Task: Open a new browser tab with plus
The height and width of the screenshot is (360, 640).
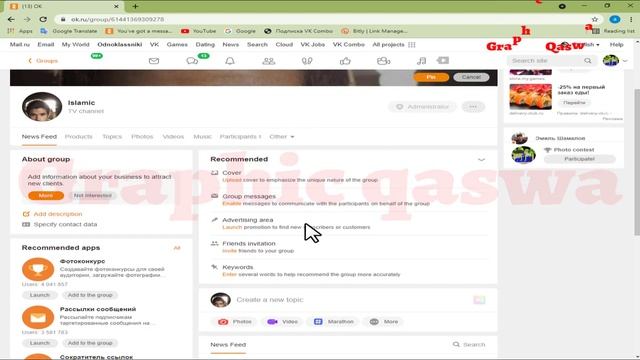Action: [x=135, y=6]
